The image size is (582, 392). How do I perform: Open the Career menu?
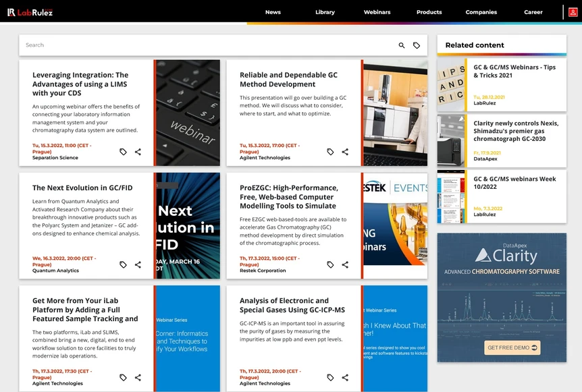point(533,12)
